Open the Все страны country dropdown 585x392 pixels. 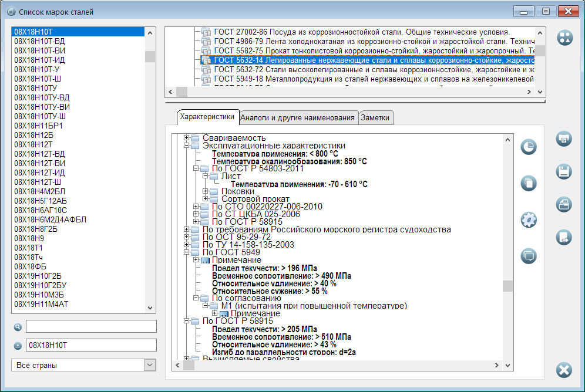(150, 365)
